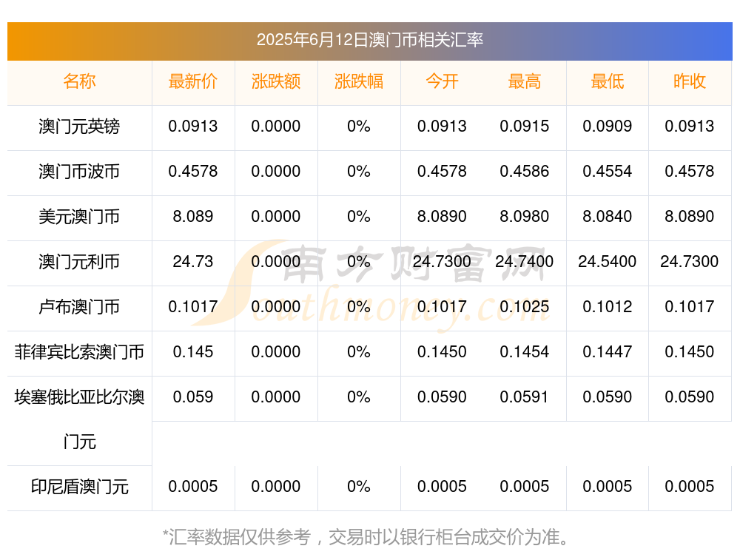This screenshot has width=740, height=560.
Task: Select the 涨跌幅 column header
Action: [x=359, y=81]
